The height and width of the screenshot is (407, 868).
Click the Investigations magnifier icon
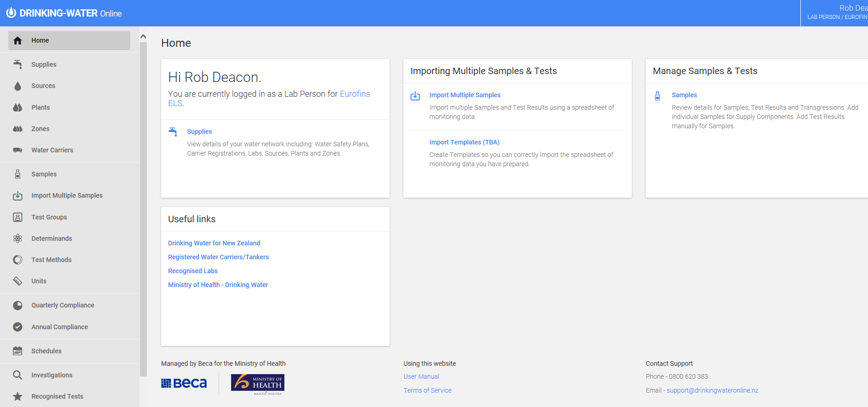[x=18, y=375]
